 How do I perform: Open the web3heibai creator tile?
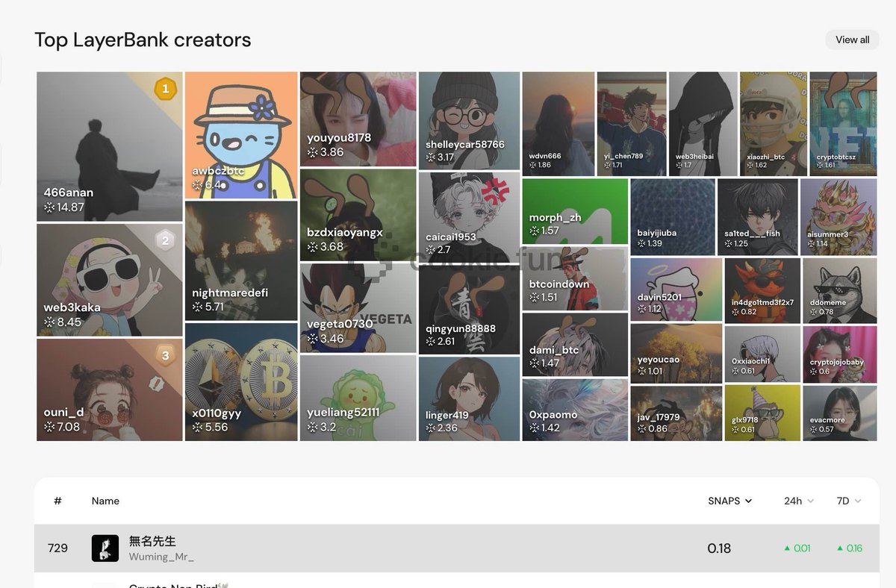click(703, 124)
